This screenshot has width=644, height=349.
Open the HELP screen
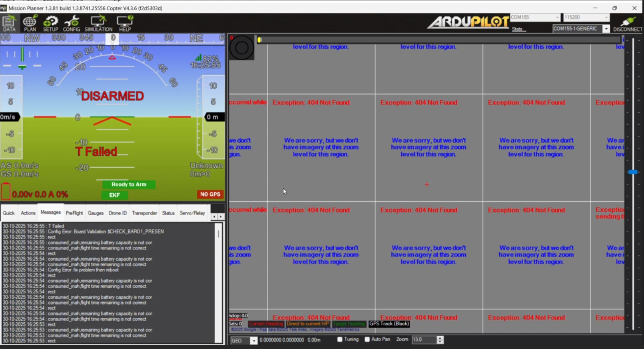(125, 24)
